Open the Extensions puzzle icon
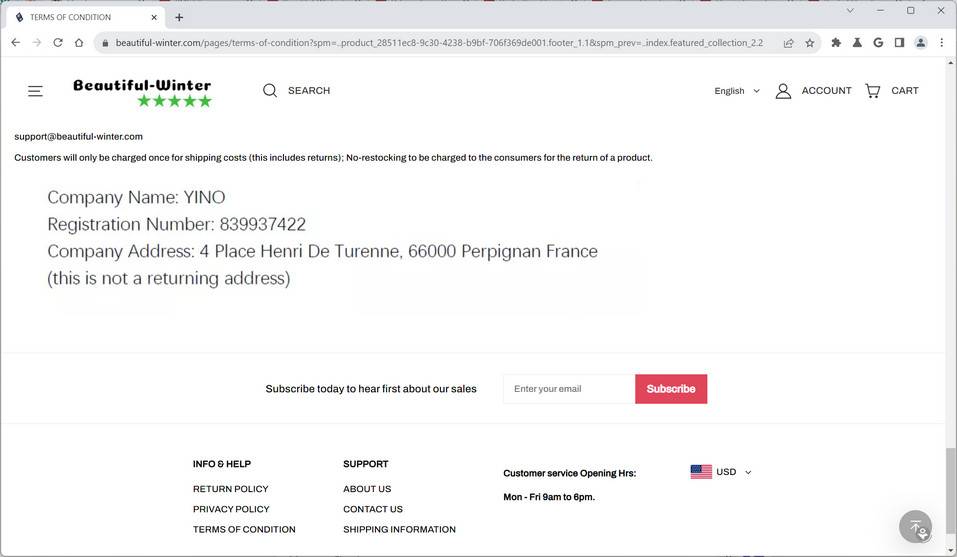957x557 pixels. coord(836,43)
